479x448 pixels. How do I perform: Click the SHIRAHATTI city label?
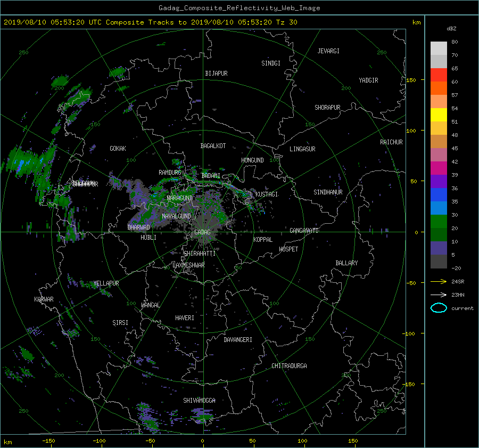pyautogui.click(x=200, y=254)
